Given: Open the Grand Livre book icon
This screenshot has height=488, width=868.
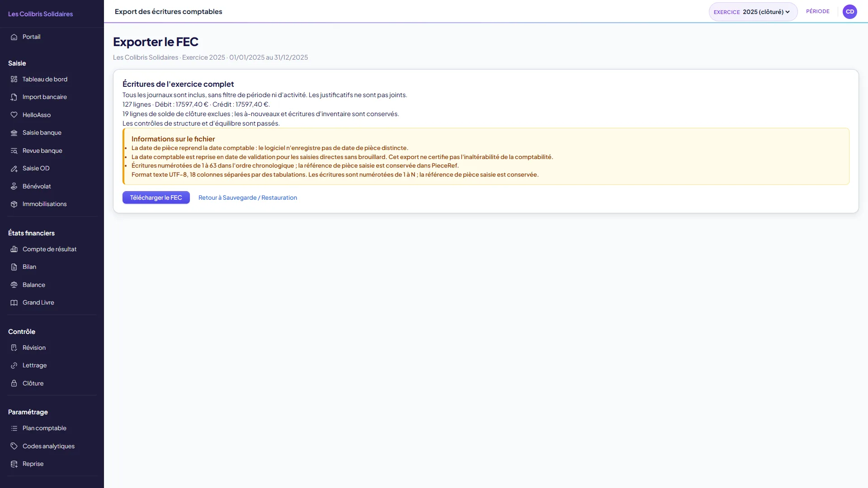Looking at the screenshot, I should pos(14,303).
